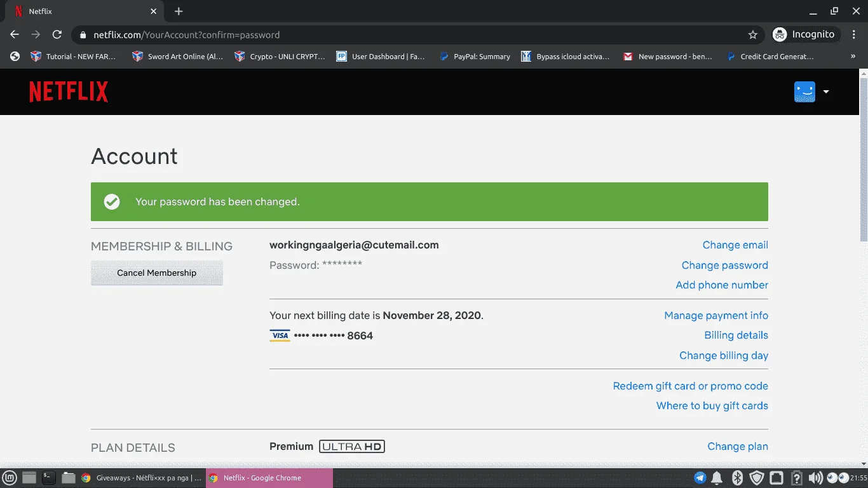Click Redeem gift card or promo code

click(690, 386)
